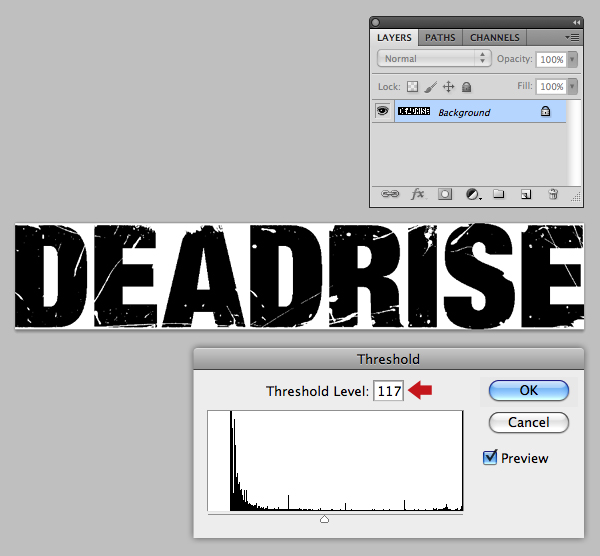This screenshot has width=600, height=556.
Task: Create a new layer
Action: click(x=526, y=194)
